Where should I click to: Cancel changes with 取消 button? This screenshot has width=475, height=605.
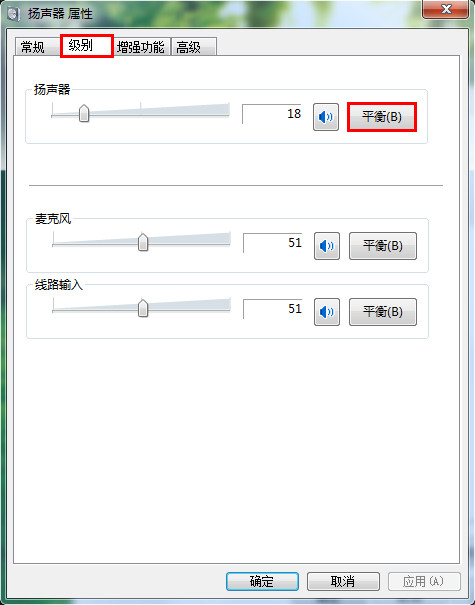(343, 581)
